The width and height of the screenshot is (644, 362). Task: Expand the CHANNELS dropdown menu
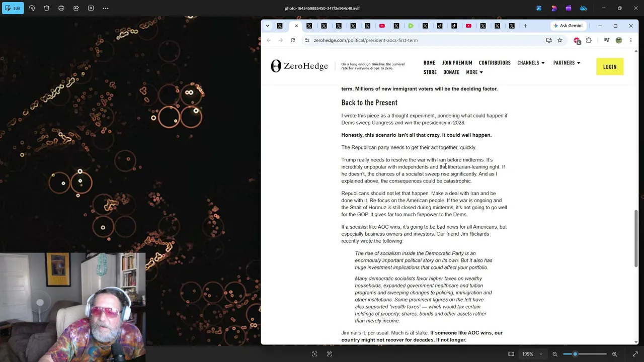point(531,63)
